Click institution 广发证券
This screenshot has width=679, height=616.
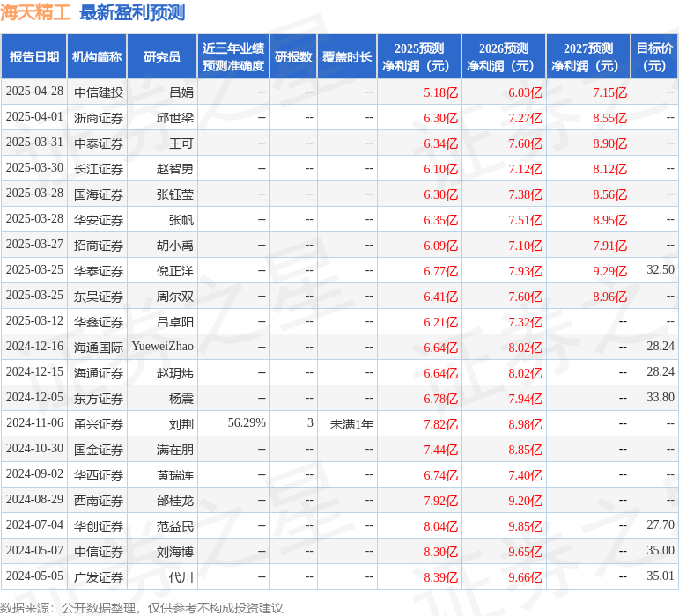click(x=99, y=577)
